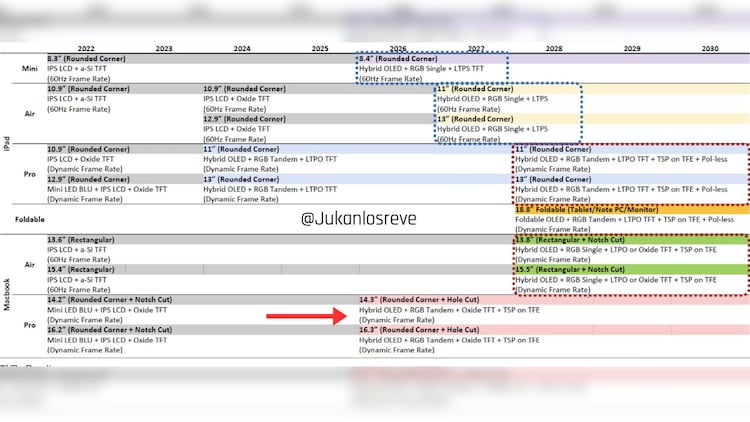This screenshot has width=750, height=422.
Task: Select the 2028 year column header
Action: (x=553, y=48)
